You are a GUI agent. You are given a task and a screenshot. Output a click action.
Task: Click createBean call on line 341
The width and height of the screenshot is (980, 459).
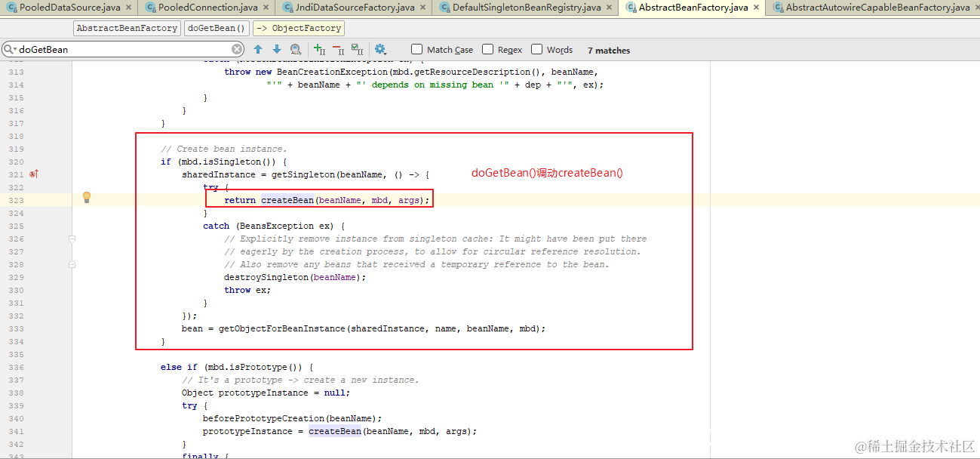tap(335, 431)
